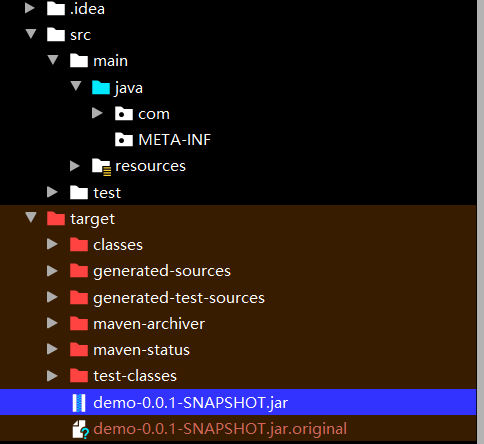The width and height of the screenshot is (484, 444).
Task: Select the test-classes folder label
Action: 135,376
